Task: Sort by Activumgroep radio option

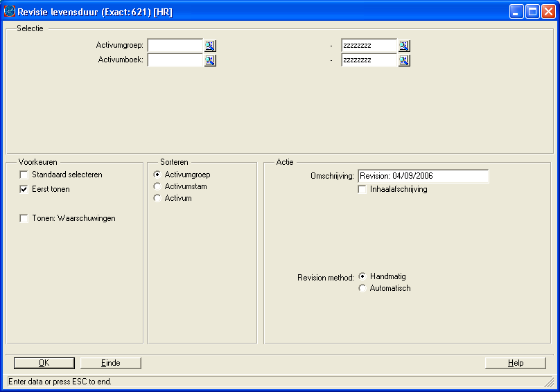Action: [x=157, y=175]
